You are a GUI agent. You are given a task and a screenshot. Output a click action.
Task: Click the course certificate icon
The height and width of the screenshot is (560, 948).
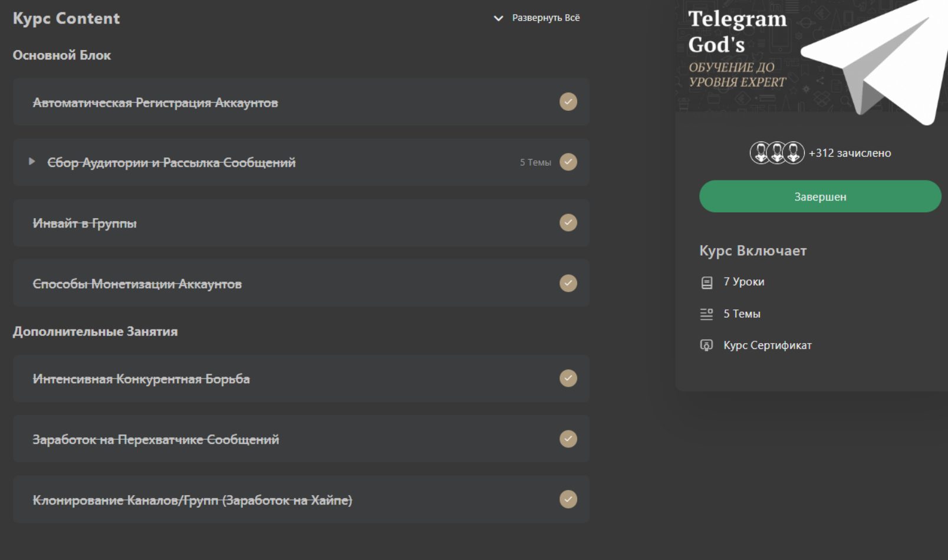[x=706, y=345]
